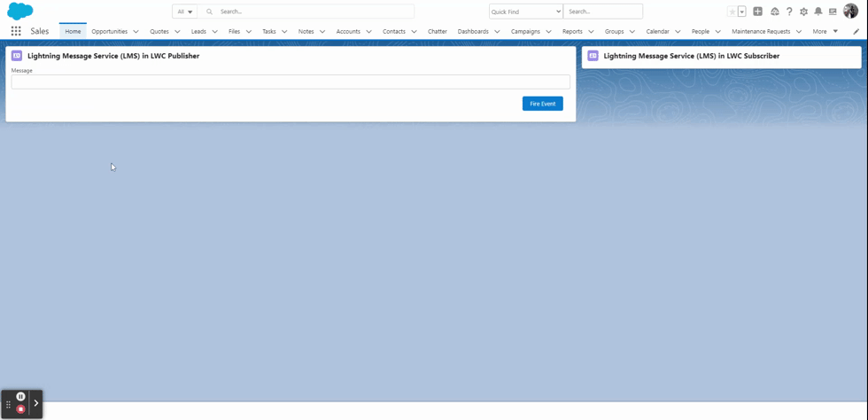Expand the Leads tab chevron
This screenshot has height=420, width=868.
pos(214,32)
